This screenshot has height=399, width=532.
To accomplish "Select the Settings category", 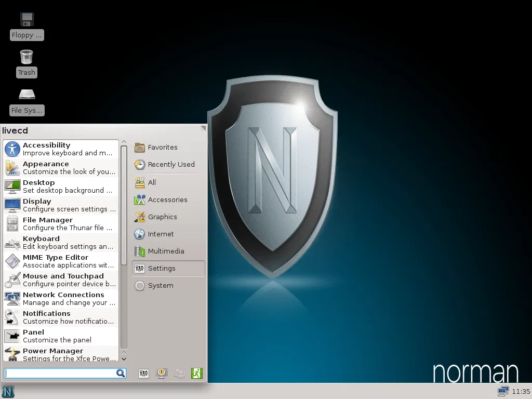I will click(169, 269).
